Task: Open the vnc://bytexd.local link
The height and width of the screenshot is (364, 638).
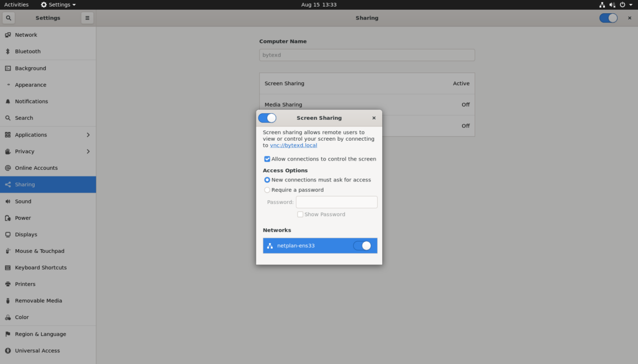Action: click(294, 145)
